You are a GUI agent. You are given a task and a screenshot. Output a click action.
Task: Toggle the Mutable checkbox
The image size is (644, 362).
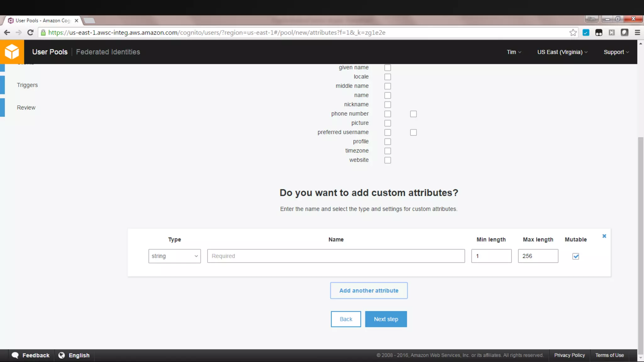[x=576, y=256]
